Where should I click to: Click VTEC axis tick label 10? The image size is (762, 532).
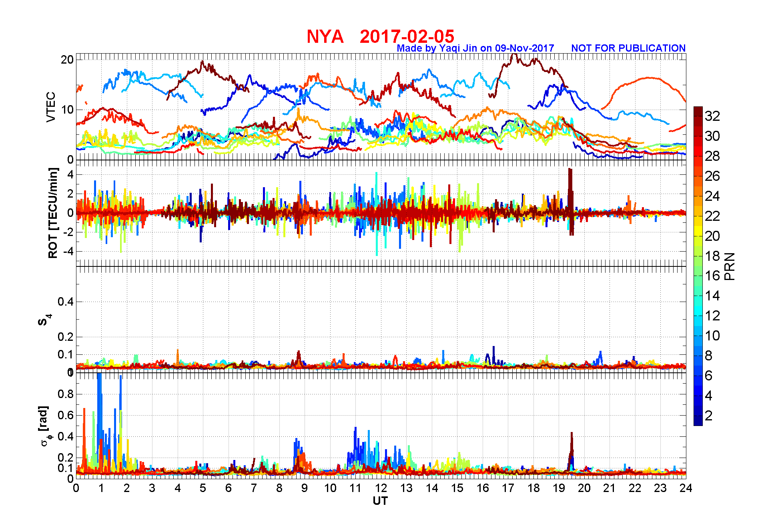coord(67,110)
